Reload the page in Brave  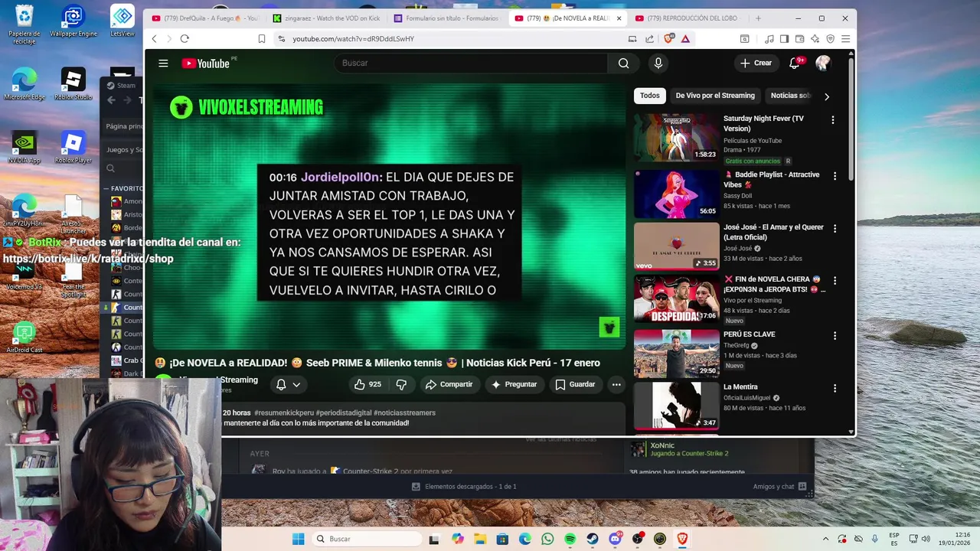point(185,38)
